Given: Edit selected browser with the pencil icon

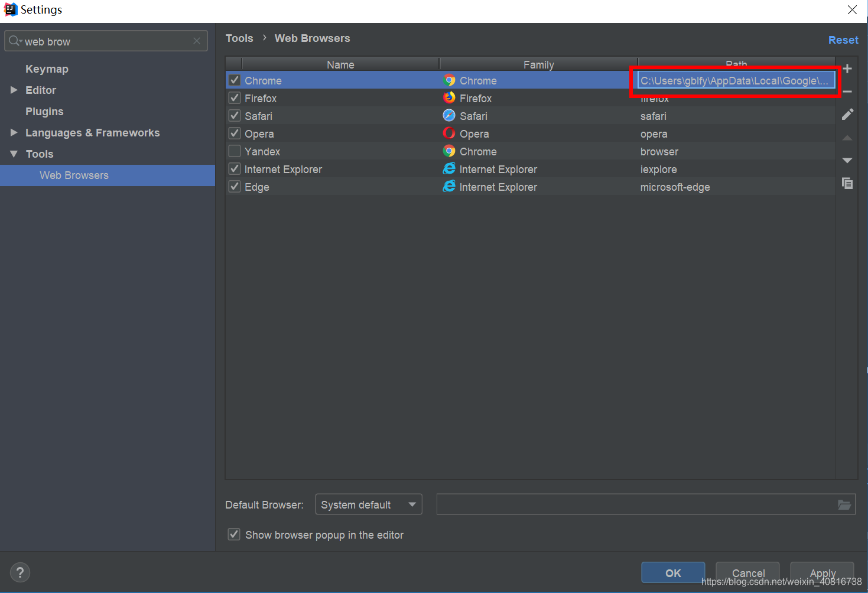Looking at the screenshot, I should pos(847,114).
